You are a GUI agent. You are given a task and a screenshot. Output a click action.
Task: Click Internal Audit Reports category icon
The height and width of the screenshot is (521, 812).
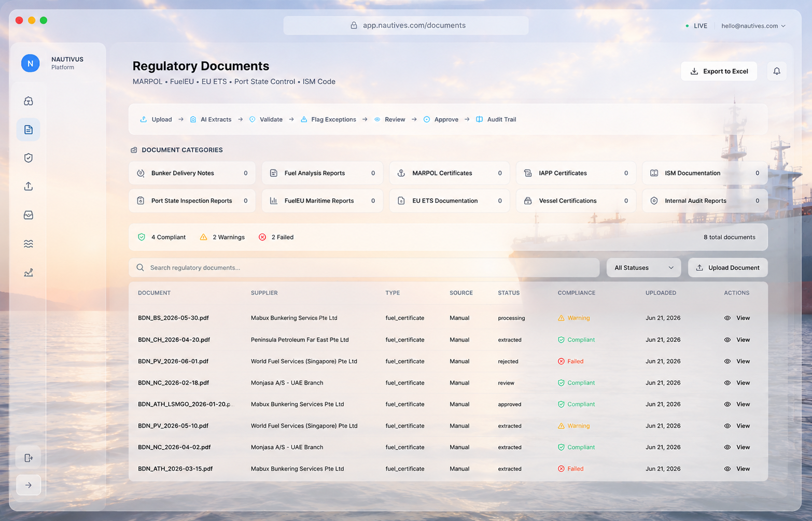click(654, 201)
